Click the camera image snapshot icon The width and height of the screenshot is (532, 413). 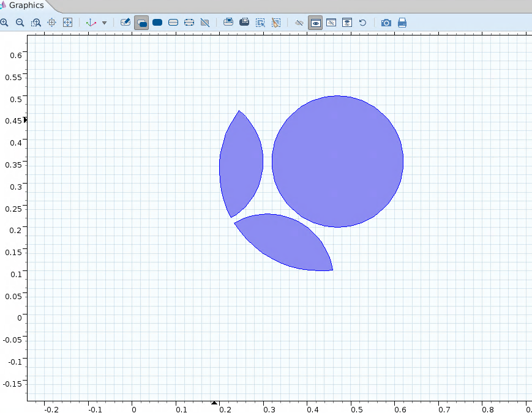[x=386, y=23]
